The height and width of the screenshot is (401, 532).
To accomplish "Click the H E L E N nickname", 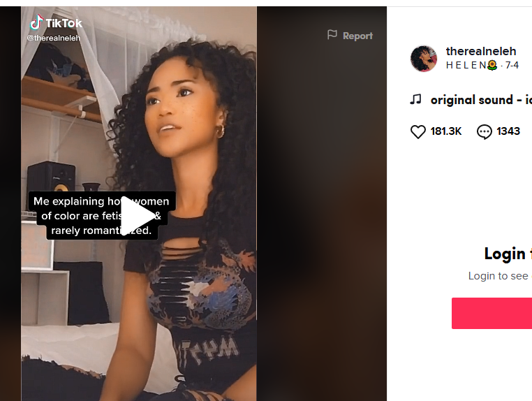I will [x=466, y=65].
